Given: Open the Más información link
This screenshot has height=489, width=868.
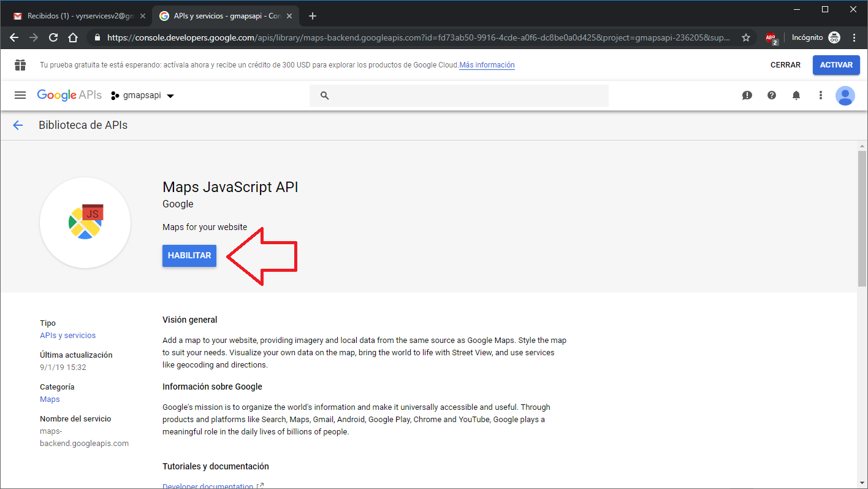Looking at the screenshot, I should 487,65.
